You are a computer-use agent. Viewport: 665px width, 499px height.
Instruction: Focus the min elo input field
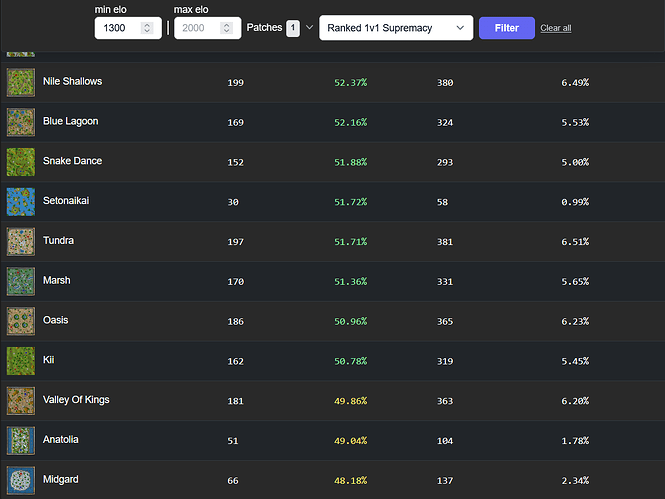tap(118, 28)
